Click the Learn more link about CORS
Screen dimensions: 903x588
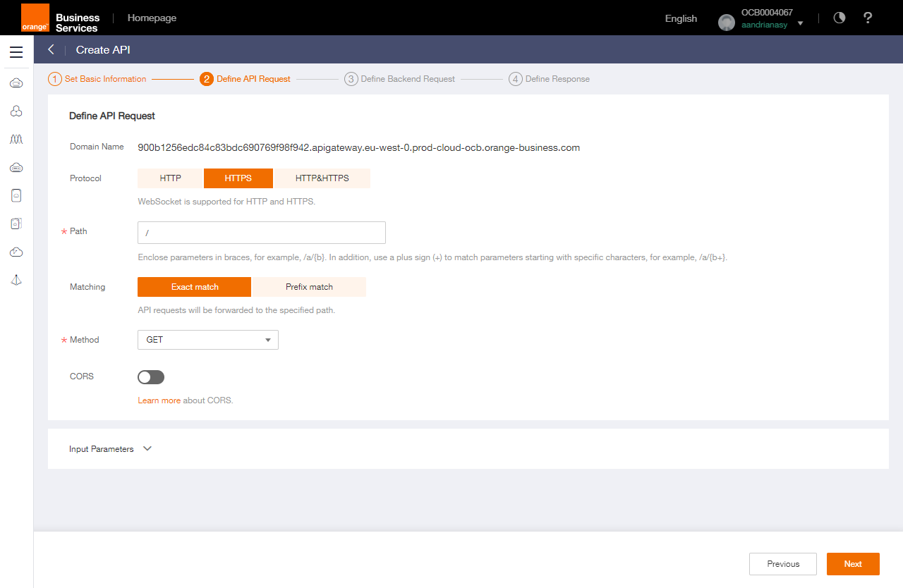pos(159,400)
